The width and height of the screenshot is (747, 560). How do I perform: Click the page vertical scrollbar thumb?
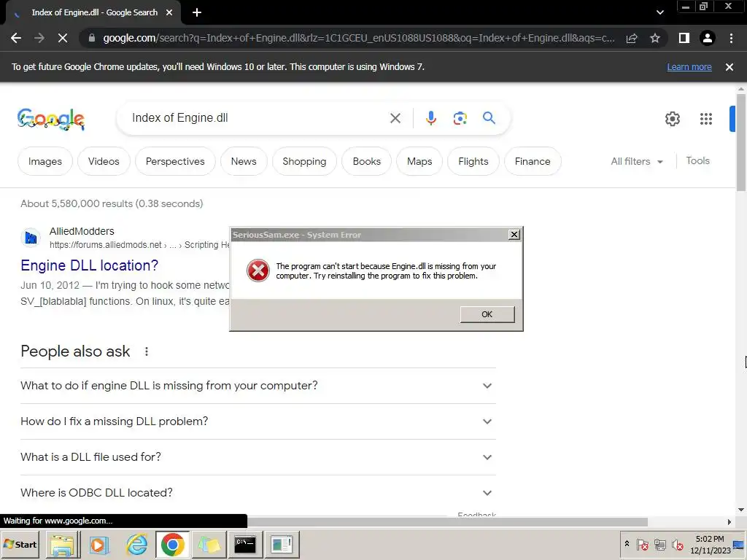point(741,143)
